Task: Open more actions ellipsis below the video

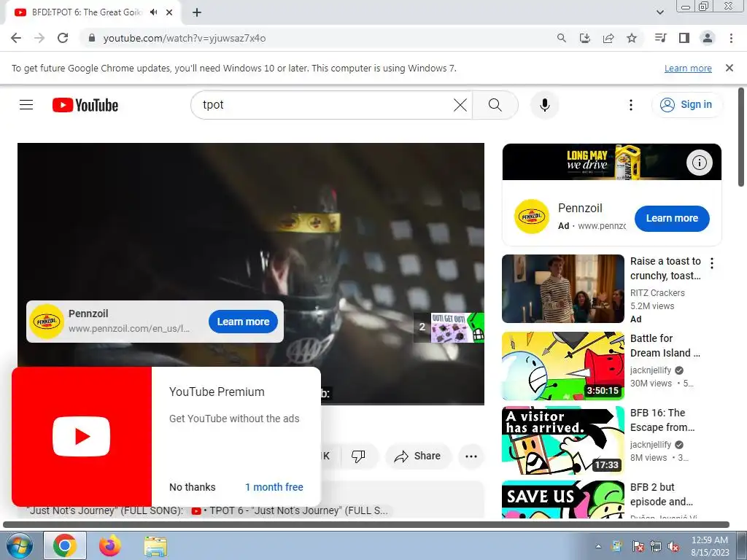Action: pyautogui.click(x=471, y=456)
